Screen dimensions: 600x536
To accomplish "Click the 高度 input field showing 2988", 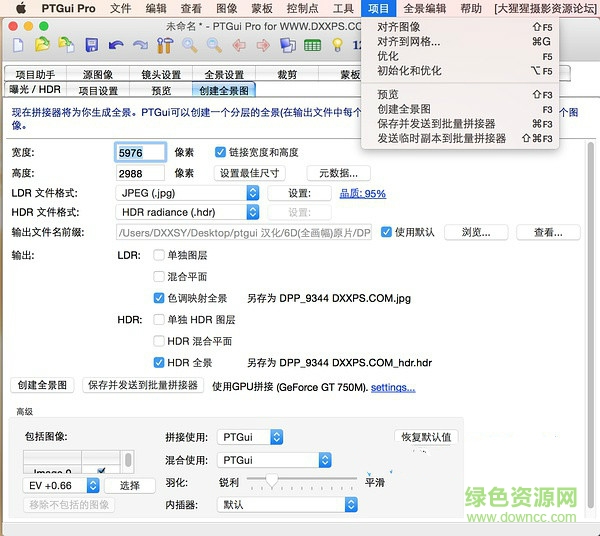I will pyautogui.click(x=140, y=173).
